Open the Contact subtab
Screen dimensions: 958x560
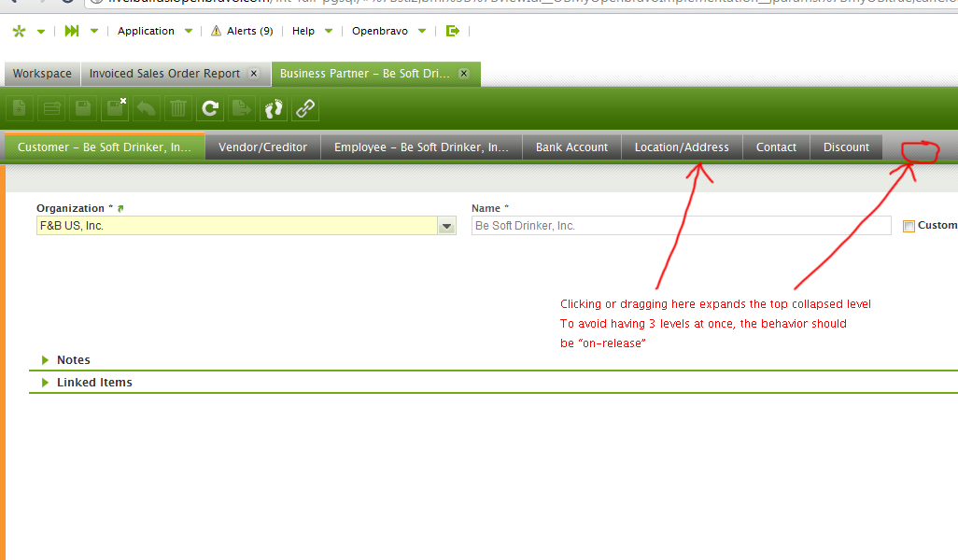click(x=776, y=147)
